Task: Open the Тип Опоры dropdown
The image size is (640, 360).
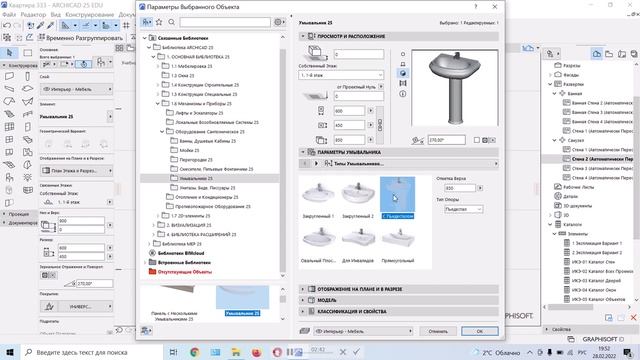Action: point(464,209)
